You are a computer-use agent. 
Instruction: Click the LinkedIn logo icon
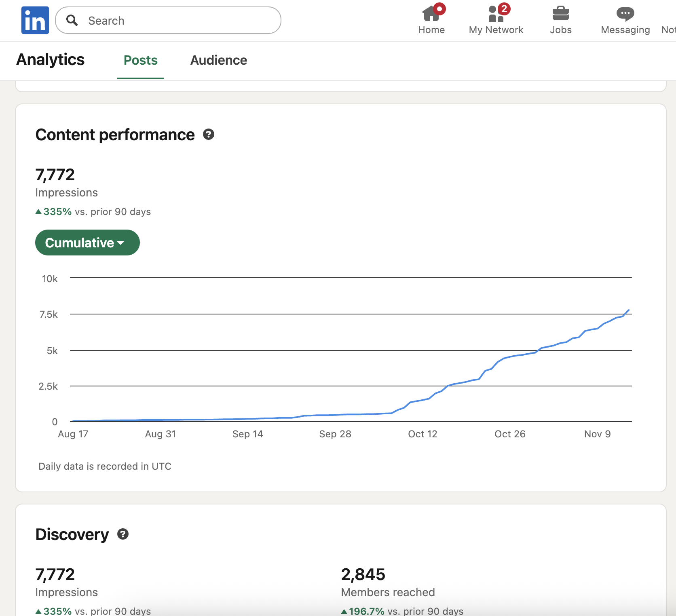coord(35,20)
